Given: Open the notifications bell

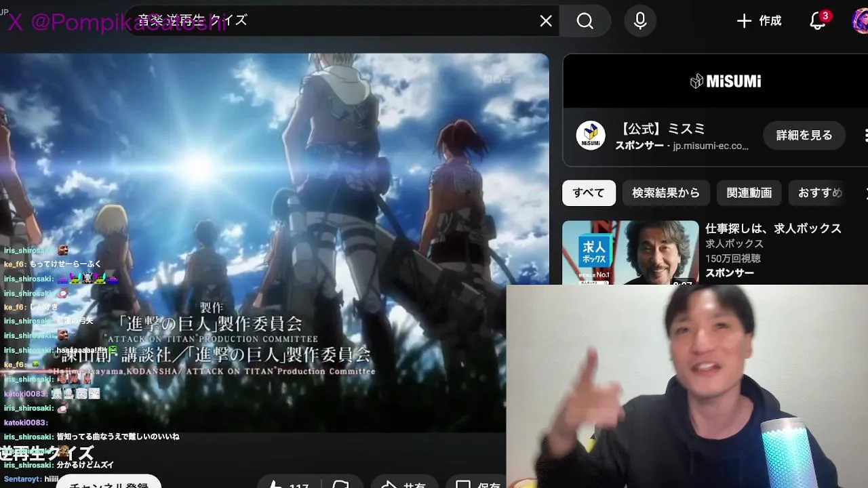Looking at the screenshot, I should point(818,21).
